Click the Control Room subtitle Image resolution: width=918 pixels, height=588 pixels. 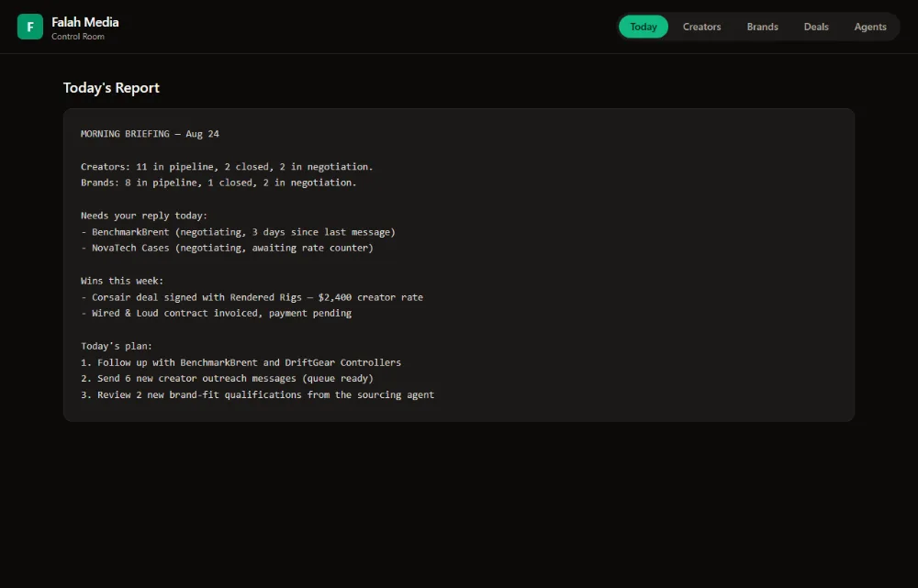coord(78,37)
